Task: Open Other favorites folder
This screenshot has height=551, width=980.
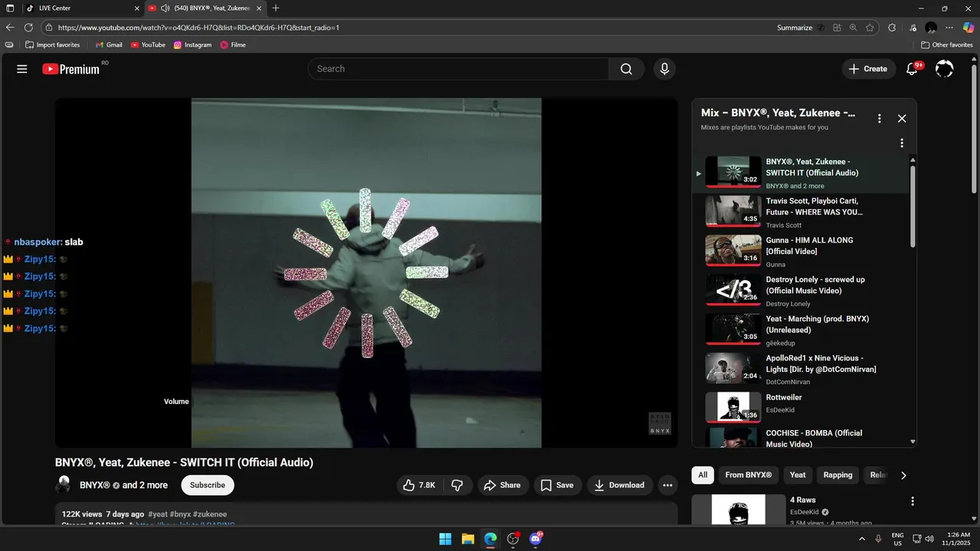Action: [x=946, y=45]
